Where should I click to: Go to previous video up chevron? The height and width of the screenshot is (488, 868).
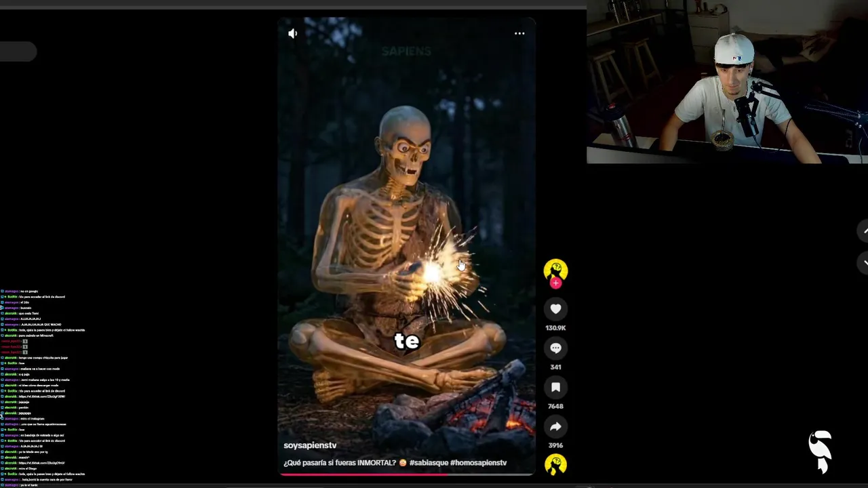click(865, 231)
